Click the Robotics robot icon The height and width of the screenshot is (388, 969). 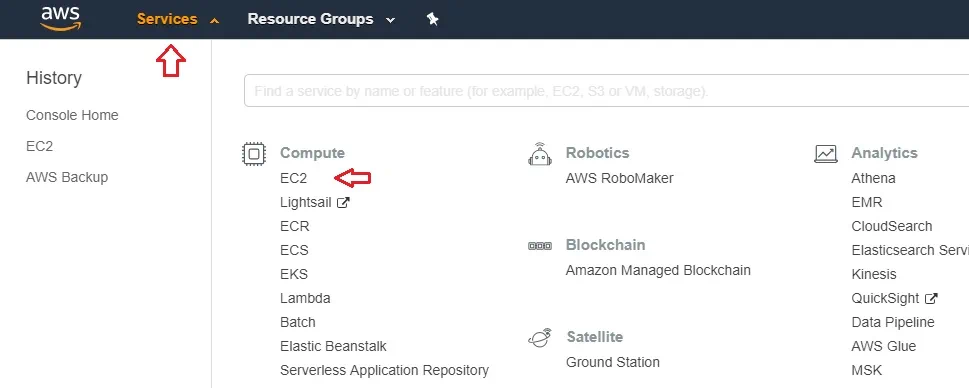pyautogui.click(x=540, y=154)
